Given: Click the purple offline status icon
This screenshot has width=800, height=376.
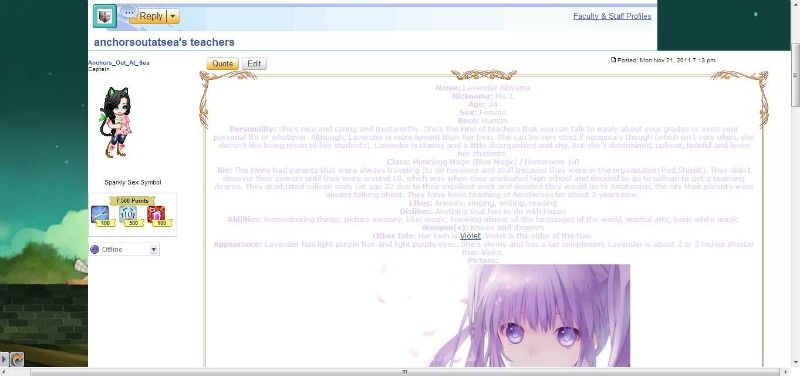Looking at the screenshot, I should tap(94, 249).
